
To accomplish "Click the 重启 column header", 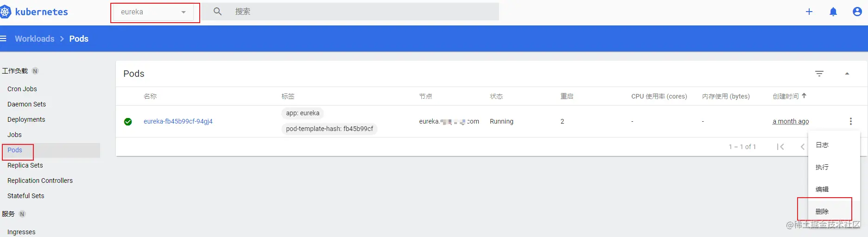I will tap(567, 96).
